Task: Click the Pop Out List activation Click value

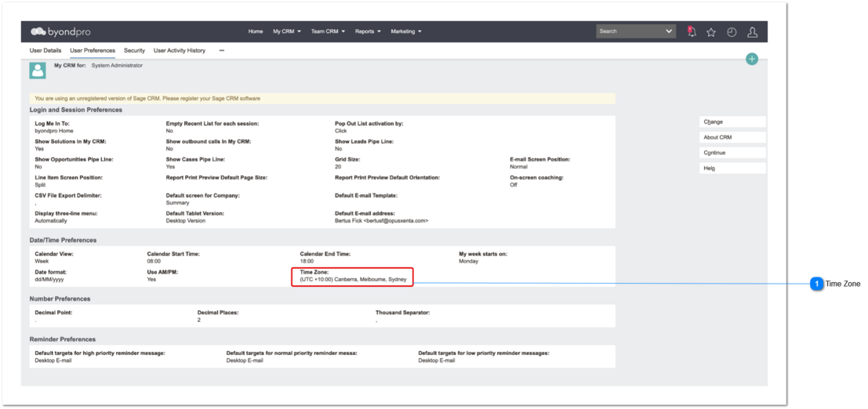Action: pyautogui.click(x=340, y=131)
